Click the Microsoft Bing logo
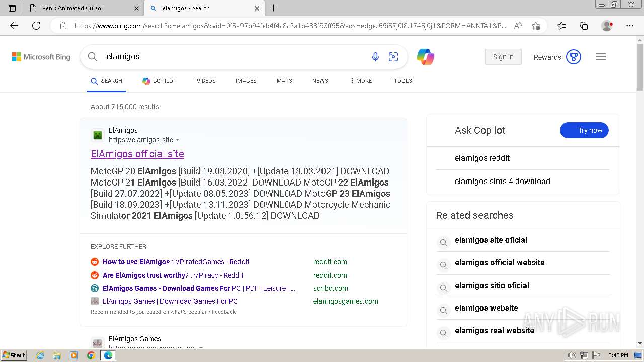 pos(41,57)
